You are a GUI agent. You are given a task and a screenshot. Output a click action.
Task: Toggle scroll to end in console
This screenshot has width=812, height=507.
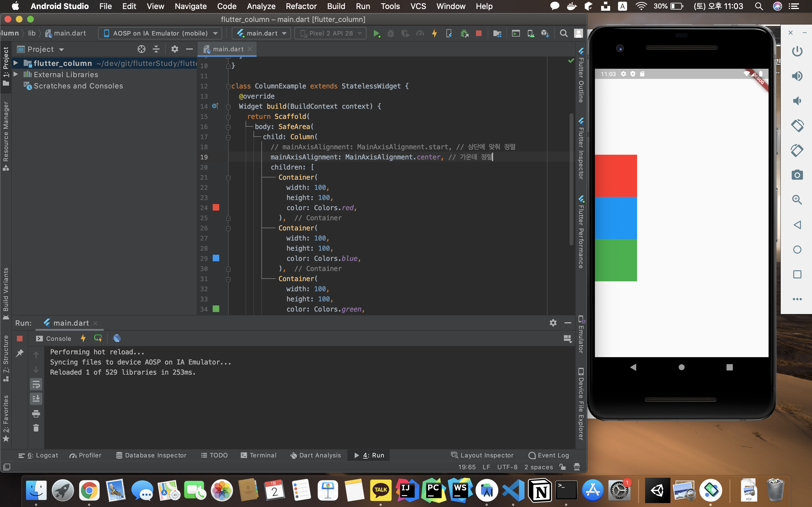click(36, 399)
